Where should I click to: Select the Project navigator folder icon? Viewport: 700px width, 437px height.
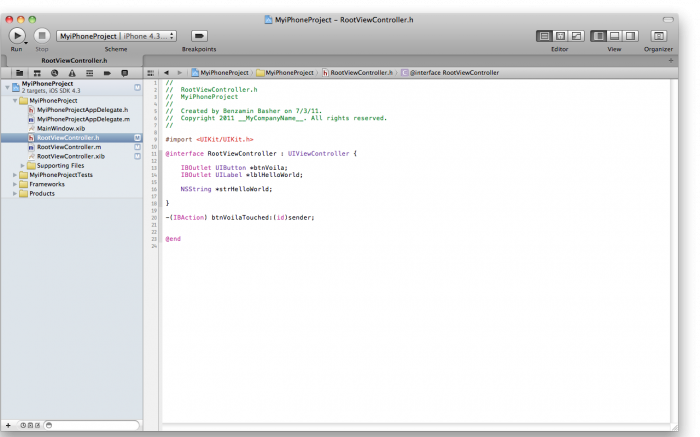point(19,73)
